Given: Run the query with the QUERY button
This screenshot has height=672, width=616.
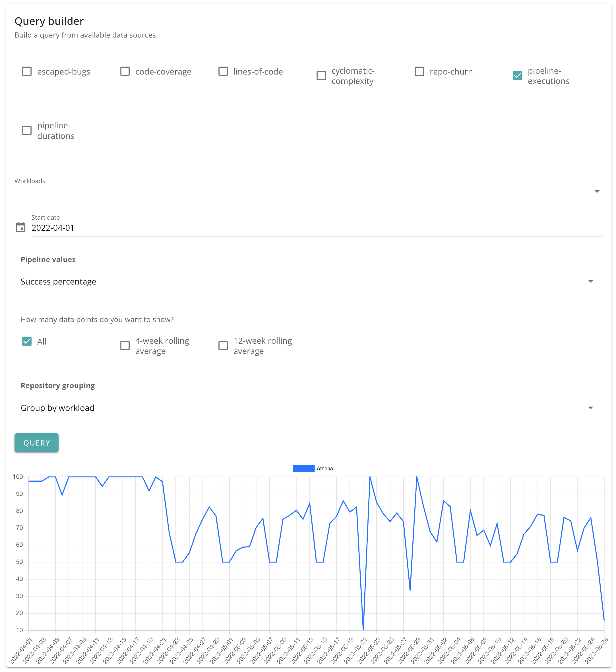Looking at the screenshot, I should (37, 443).
